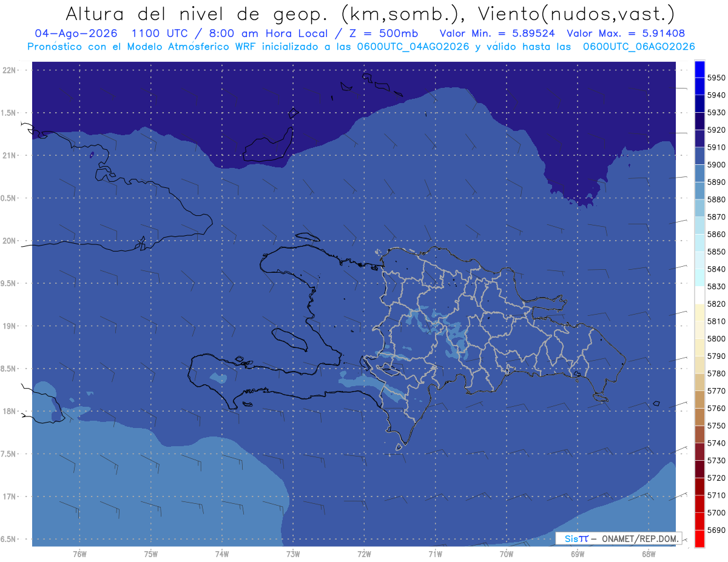Click the 6.5N latitude axis label
Viewport: 728px width, 562px height.
9,539
